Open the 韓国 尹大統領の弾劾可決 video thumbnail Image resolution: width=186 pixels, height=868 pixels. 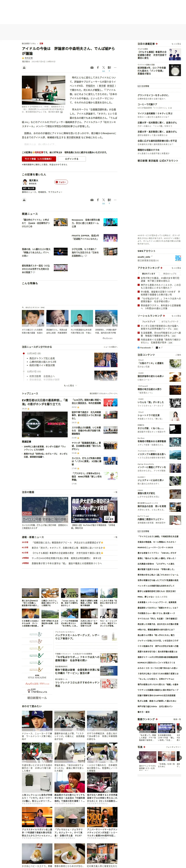(x=94, y=510)
